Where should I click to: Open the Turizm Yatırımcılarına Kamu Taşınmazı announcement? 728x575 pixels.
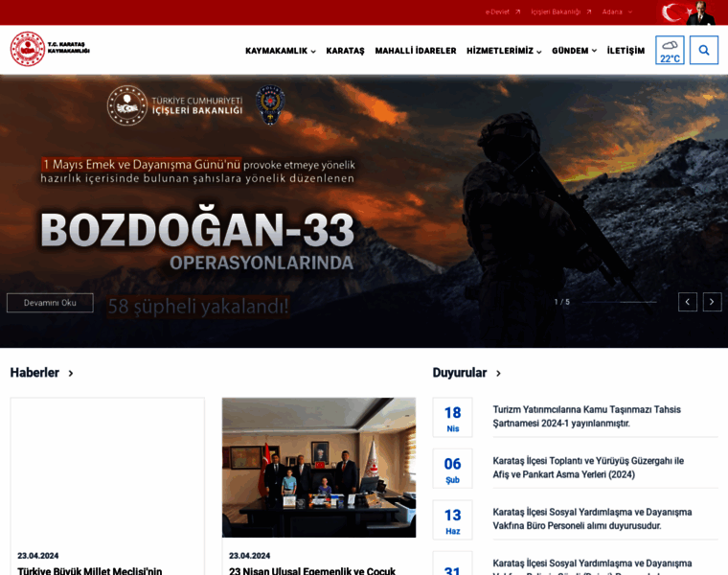pyautogui.click(x=587, y=417)
